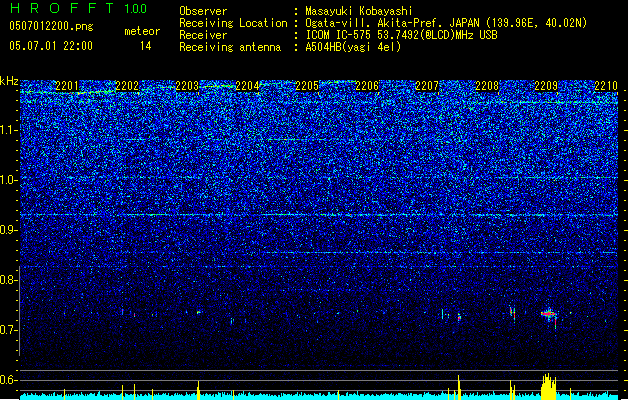The image size is (629, 400).
Task: Click the small meteor echo near 2203
Action: (199, 312)
